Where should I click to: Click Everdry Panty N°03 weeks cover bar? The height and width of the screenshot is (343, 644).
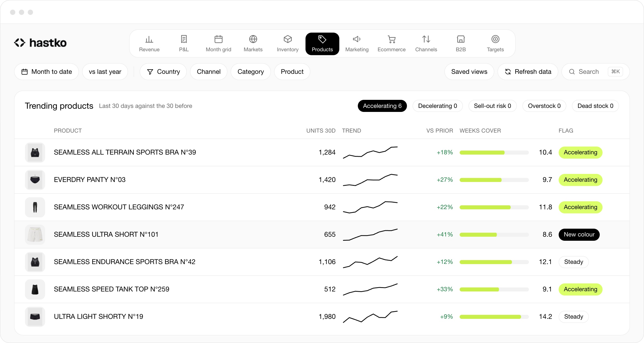(x=494, y=180)
